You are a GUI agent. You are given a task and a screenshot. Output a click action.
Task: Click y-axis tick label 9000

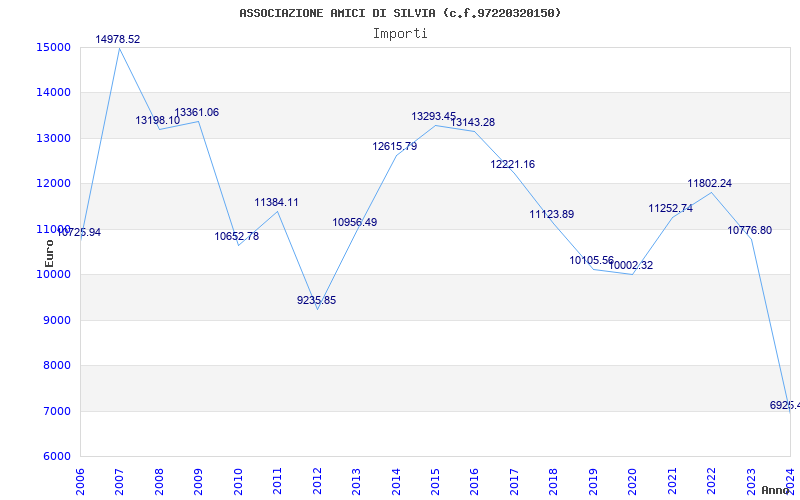pyautogui.click(x=56, y=320)
